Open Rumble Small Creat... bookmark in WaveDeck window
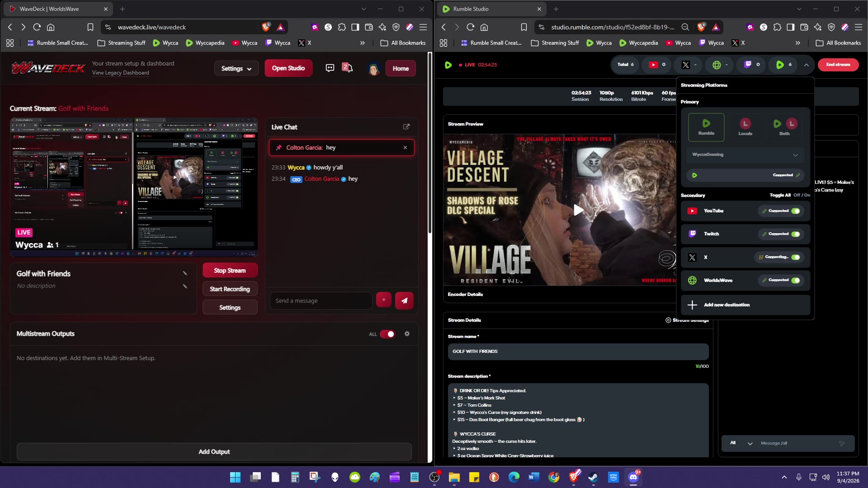The height and width of the screenshot is (488, 868). (x=58, y=43)
